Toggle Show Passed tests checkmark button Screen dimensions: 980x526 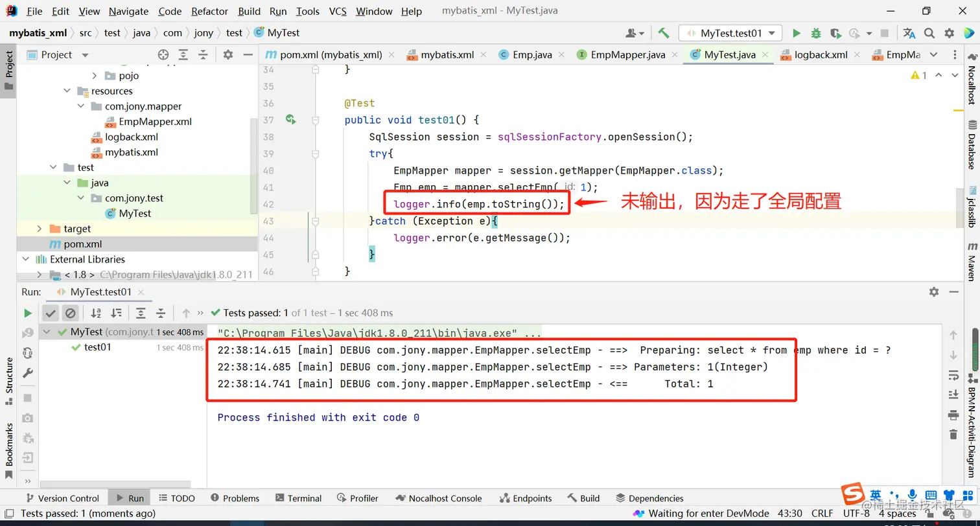(x=51, y=314)
